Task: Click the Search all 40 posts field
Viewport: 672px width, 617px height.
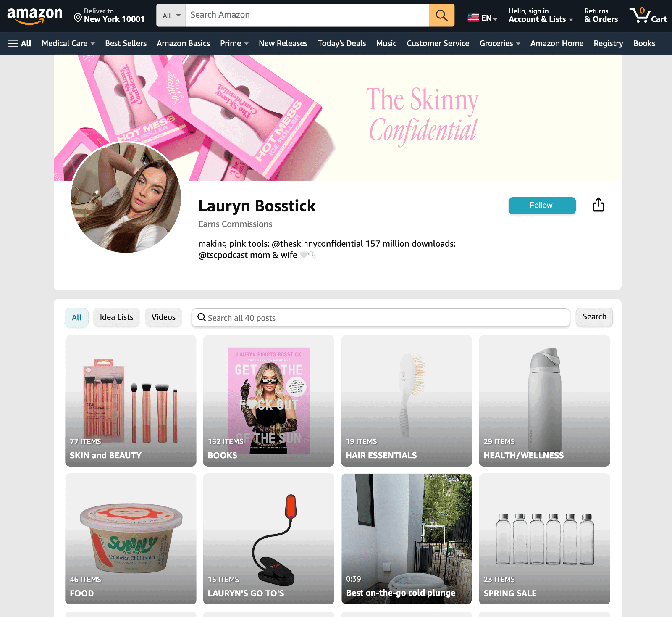Action: coord(381,318)
